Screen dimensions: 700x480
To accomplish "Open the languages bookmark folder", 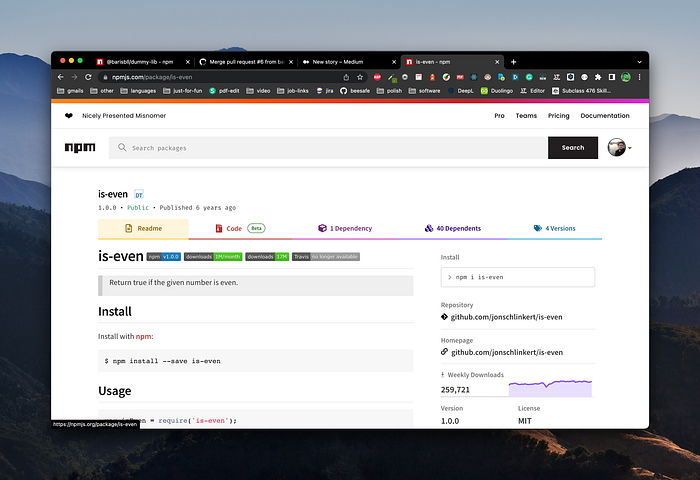I will pyautogui.click(x=138, y=91).
